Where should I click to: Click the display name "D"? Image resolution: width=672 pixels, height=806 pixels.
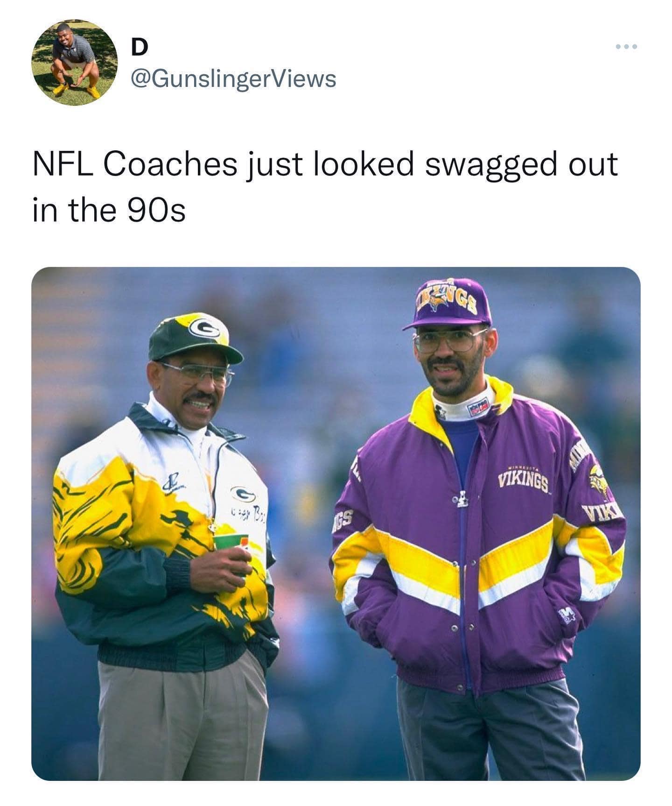point(139,47)
